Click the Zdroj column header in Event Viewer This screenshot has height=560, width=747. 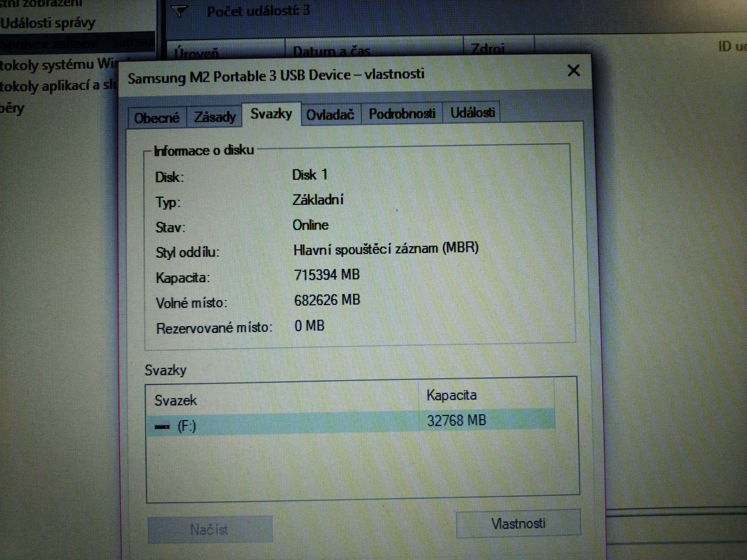tap(488, 49)
